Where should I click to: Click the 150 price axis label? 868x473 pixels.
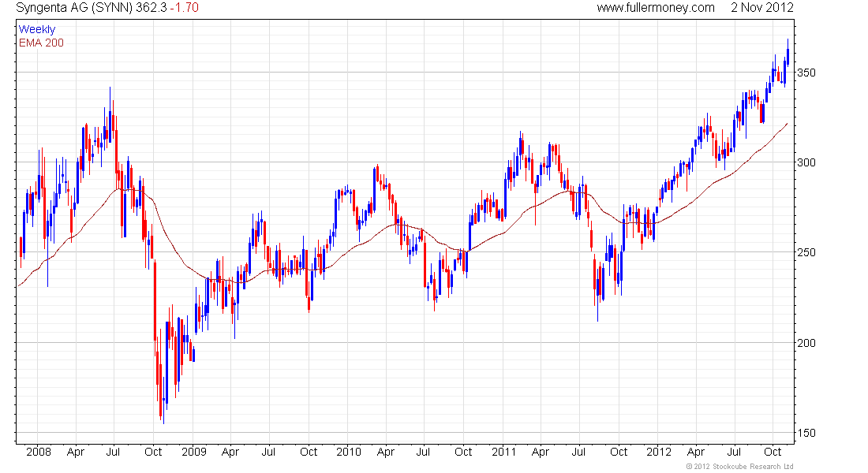click(x=806, y=433)
